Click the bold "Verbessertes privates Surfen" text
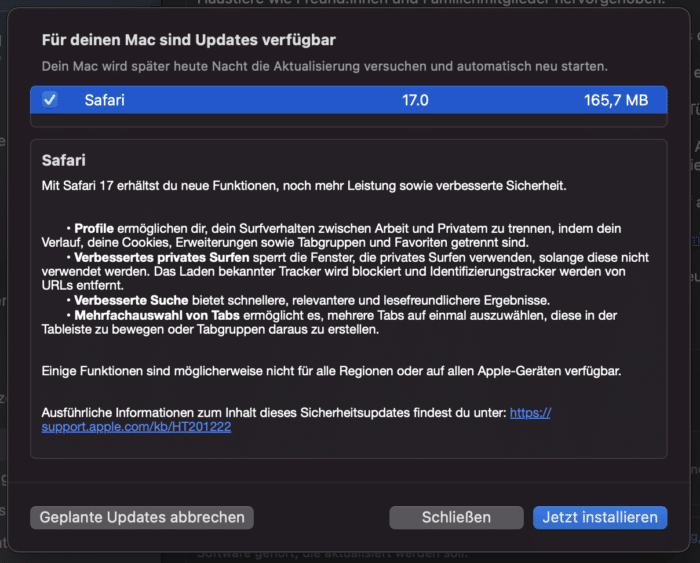 pyautogui.click(x=162, y=257)
